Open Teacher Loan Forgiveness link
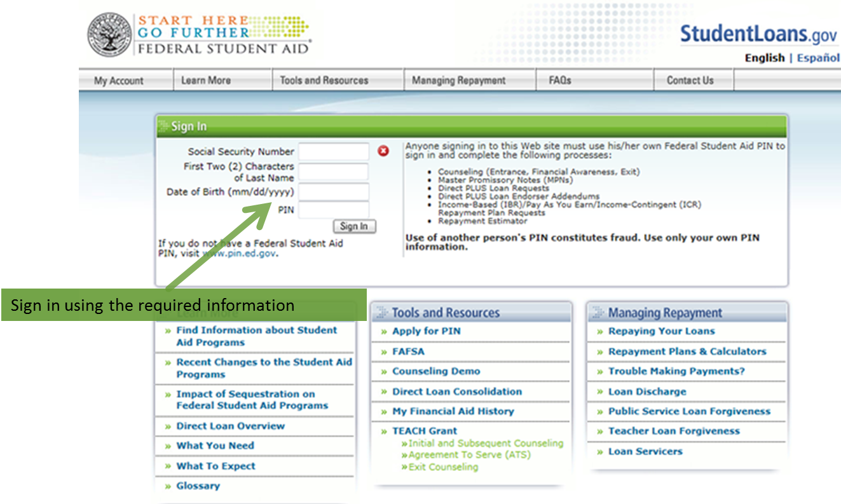The width and height of the screenshot is (841, 504). tap(674, 431)
